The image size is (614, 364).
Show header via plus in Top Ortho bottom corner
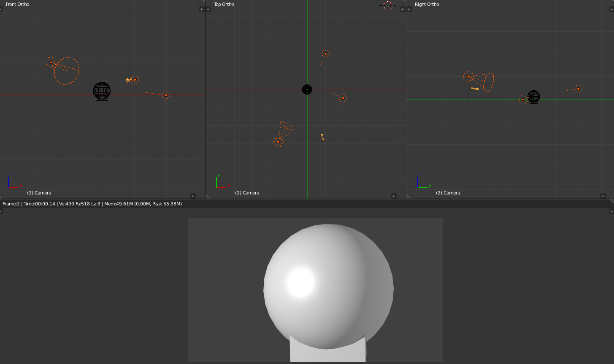click(394, 196)
